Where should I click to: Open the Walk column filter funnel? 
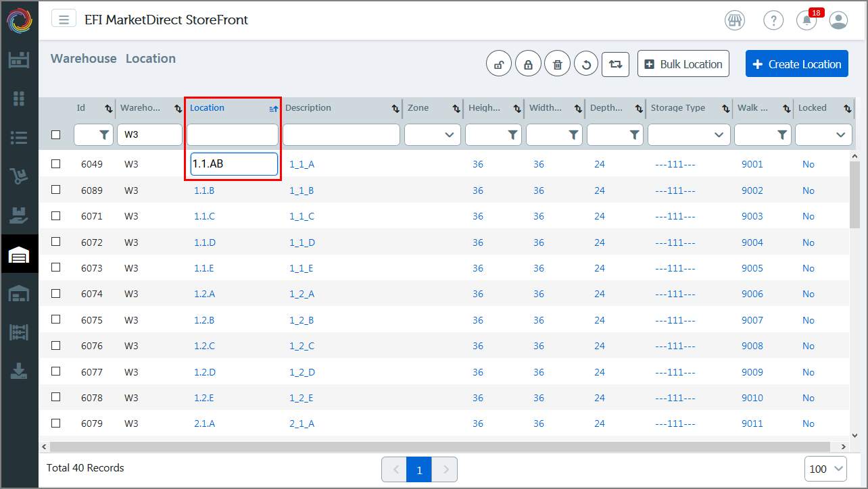782,135
